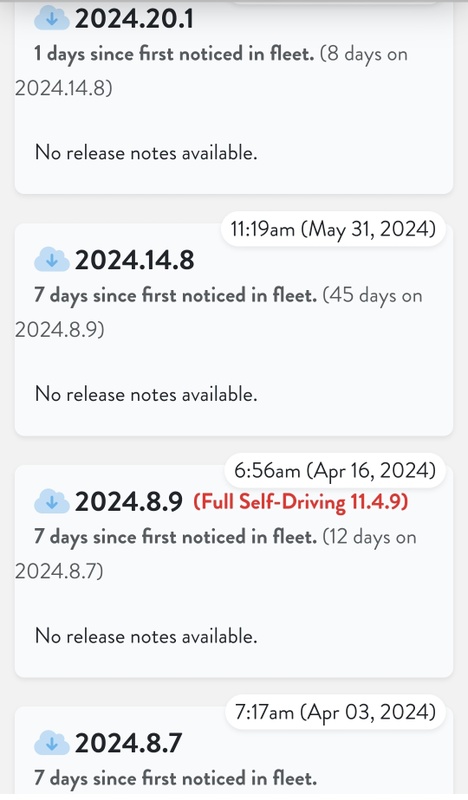This screenshot has width=468, height=800.
Task: Tap the 6:56am Apr 16, 2024 timestamp
Action: 335,470
